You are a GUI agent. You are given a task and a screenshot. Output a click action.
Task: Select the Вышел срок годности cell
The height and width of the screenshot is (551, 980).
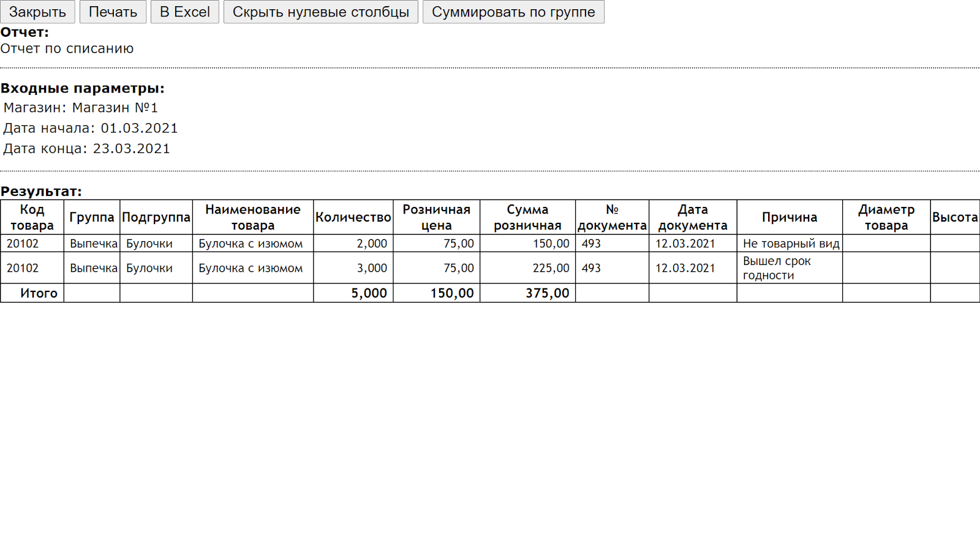777,268
